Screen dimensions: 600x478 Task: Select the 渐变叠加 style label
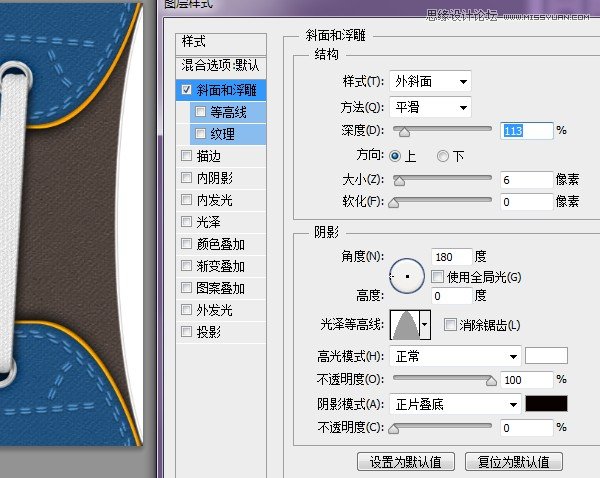[x=221, y=266]
